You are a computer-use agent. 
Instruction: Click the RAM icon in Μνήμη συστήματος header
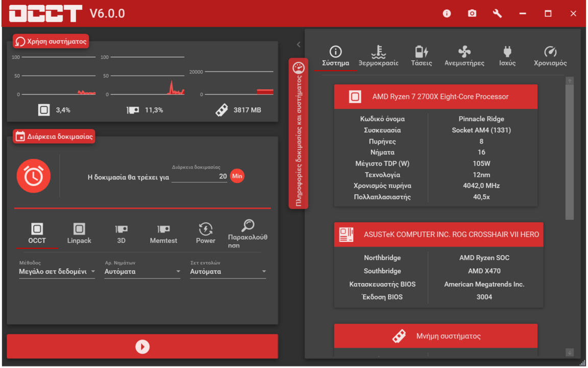(399, 336)
